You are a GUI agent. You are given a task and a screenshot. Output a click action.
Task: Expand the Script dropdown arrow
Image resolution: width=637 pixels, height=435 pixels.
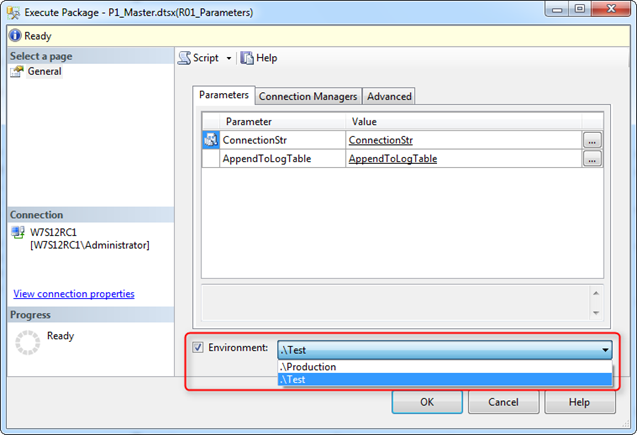(x=229, y=58)
